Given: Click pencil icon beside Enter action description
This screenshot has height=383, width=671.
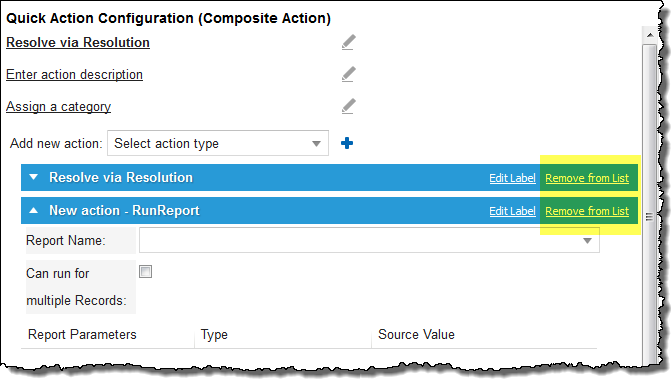Looking at the screenshot, I should click(x=348, y=74).
